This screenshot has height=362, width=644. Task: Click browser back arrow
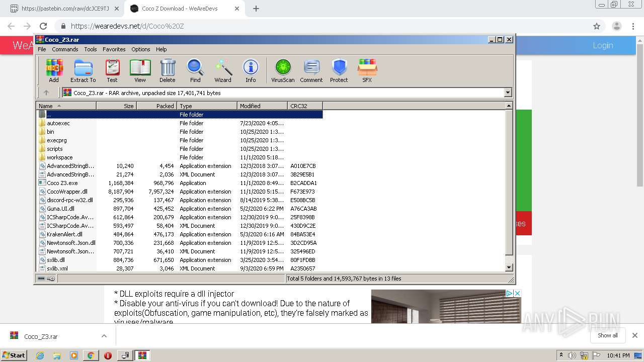tap(11, 26)
